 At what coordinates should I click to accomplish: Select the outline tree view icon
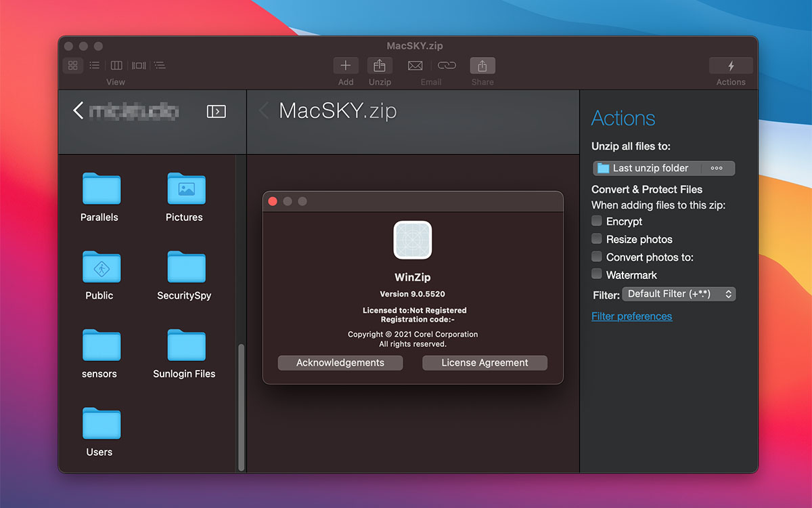click(160, 66)
